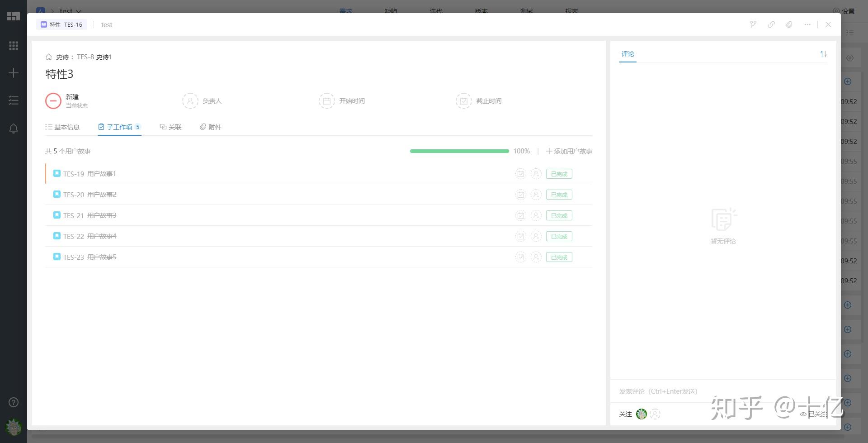Open TES-19 用户故事1 row
This screenshot has width=868, height=443.
319,174
